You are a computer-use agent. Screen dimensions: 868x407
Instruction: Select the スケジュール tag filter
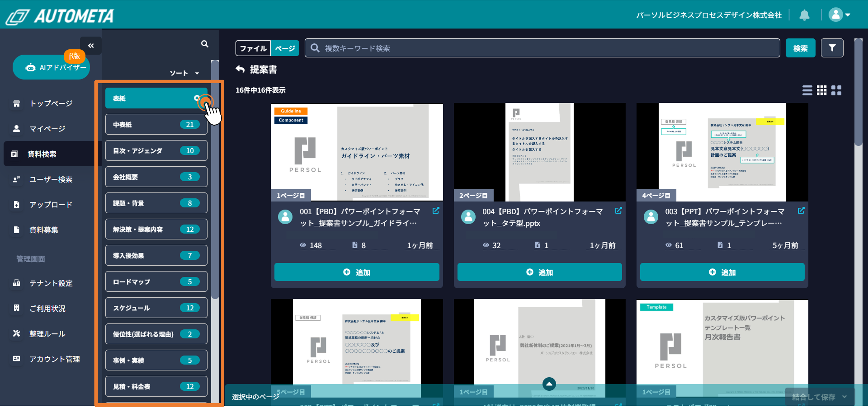tap(156, 308)
